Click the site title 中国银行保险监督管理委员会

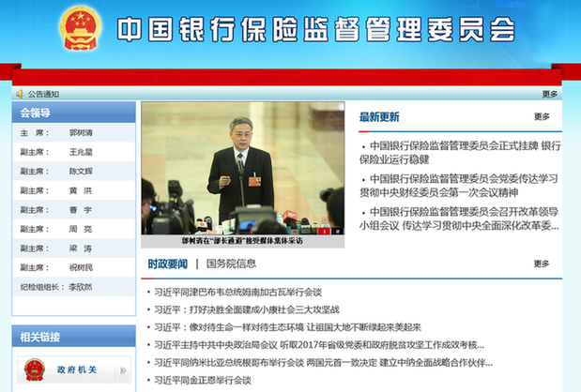(x=316, y=29)
